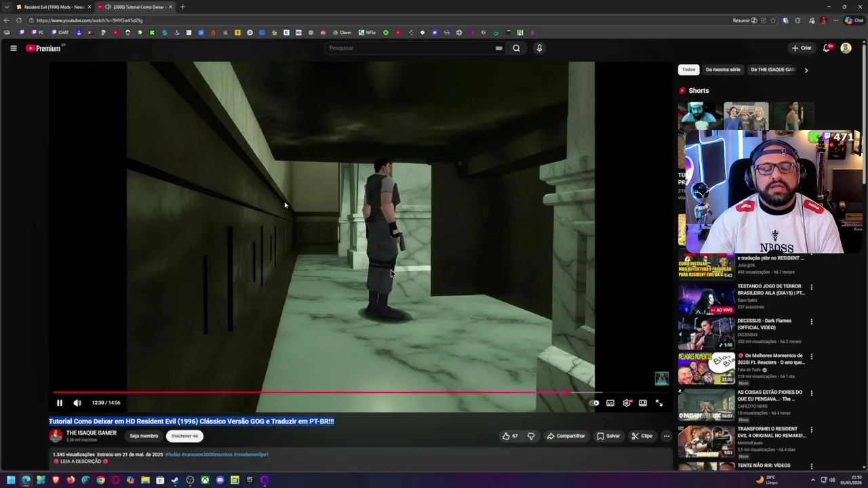
Task: Open the Chat sidebar button in browser
Action: (x=854, y=20)
